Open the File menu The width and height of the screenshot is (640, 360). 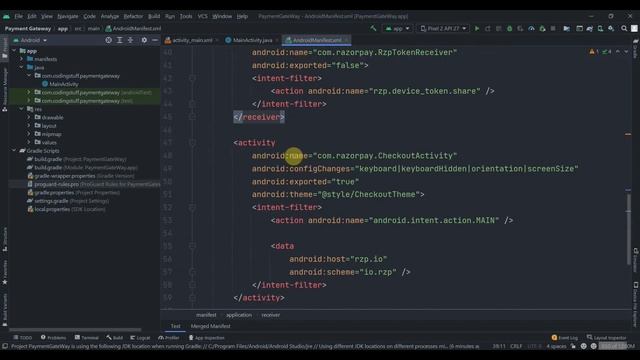pos(18,16)
